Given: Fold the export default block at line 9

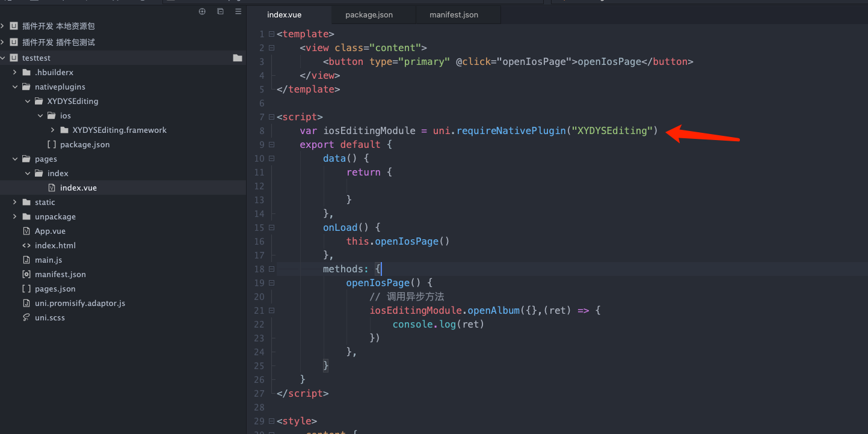Looking at the screenshot, I should [271, 144].
